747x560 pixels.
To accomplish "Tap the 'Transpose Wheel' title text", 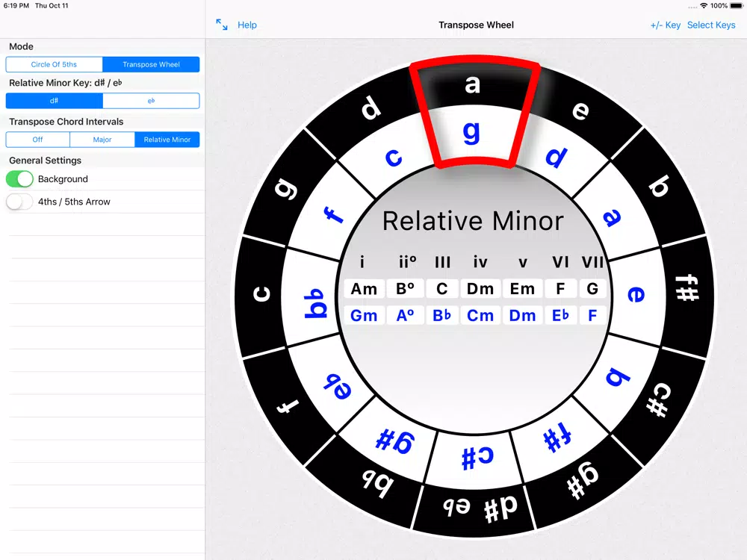I will 476,25.
